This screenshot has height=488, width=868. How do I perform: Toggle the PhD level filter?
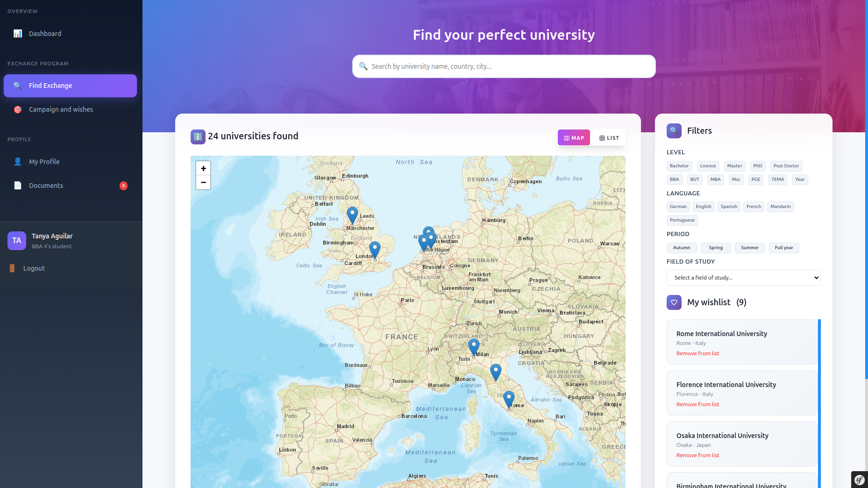pos(758,166)
